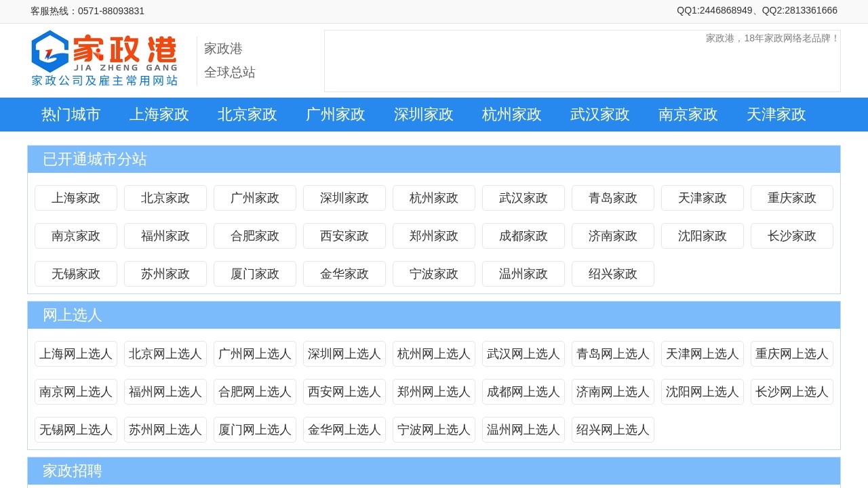
Task: Open 热门城市 in the navigation bar
Action: [x=71, y=115]
